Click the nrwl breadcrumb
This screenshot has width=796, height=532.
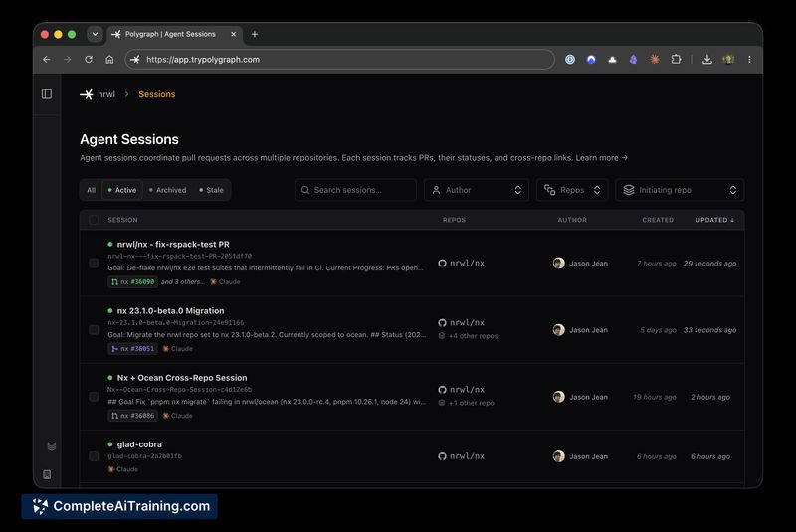(106, 94)
